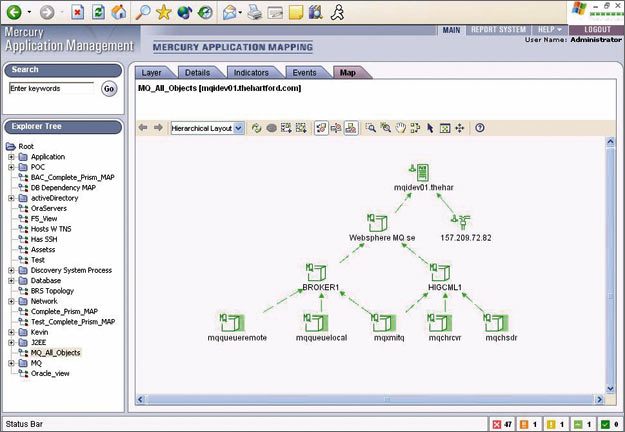Open the Mail icon dropdown arrow
Image resolution: width=625 pixels, height=432 pixels.
pyautogui.click(x=240, y=13)
